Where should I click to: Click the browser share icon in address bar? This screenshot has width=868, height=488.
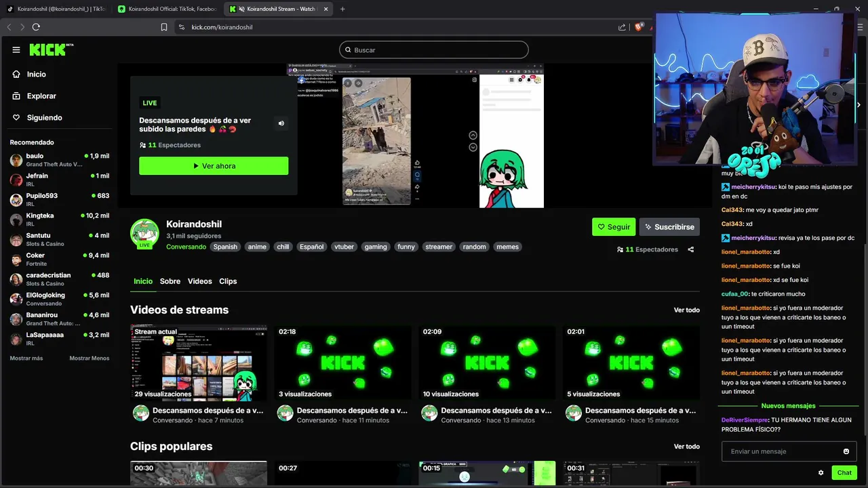(622, 27)
